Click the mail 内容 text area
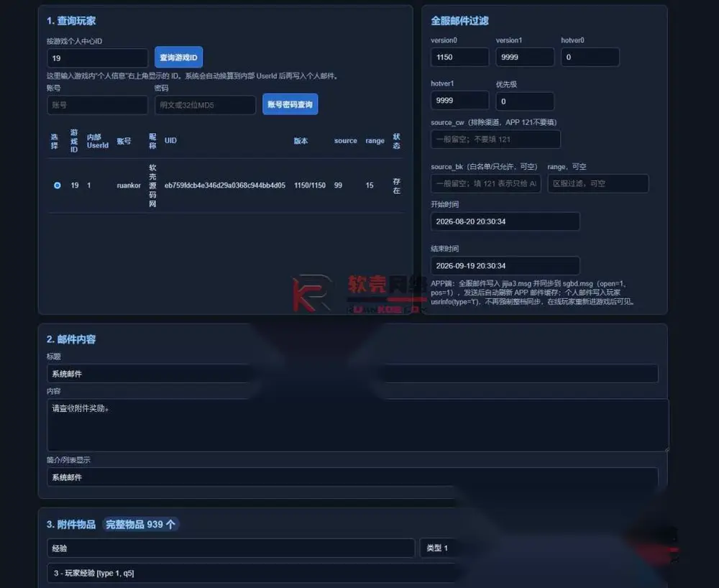The image size is (719, 588). [357, 425]
